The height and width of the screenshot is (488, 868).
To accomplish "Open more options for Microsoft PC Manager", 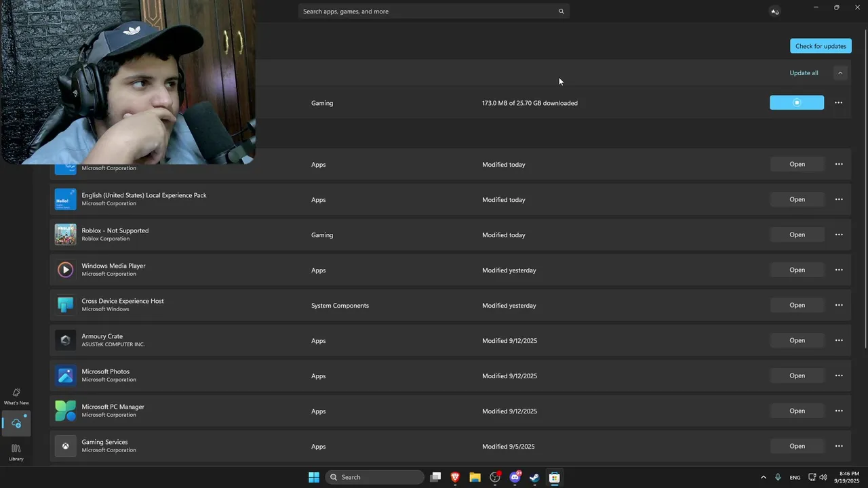I will pos(839,411).
